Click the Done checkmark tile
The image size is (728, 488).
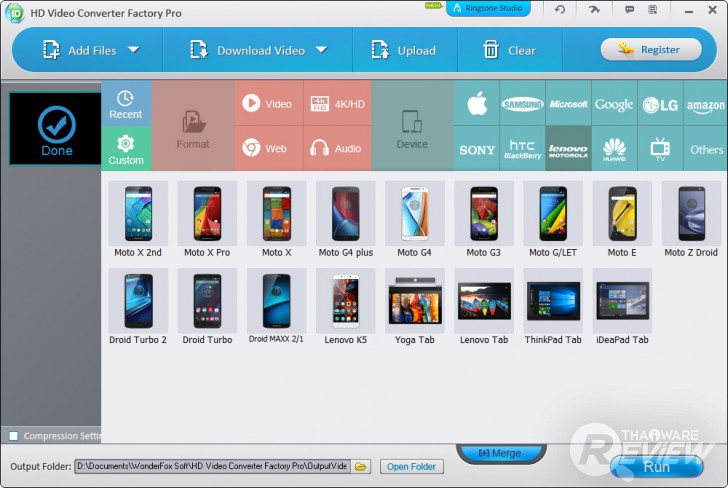point(56,129)
